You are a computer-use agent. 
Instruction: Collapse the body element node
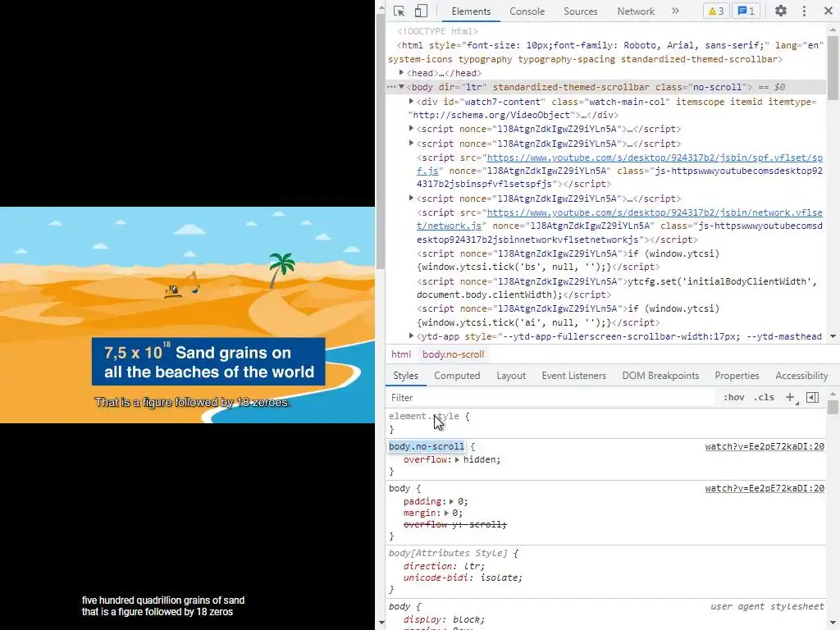(x=401, y=87)
